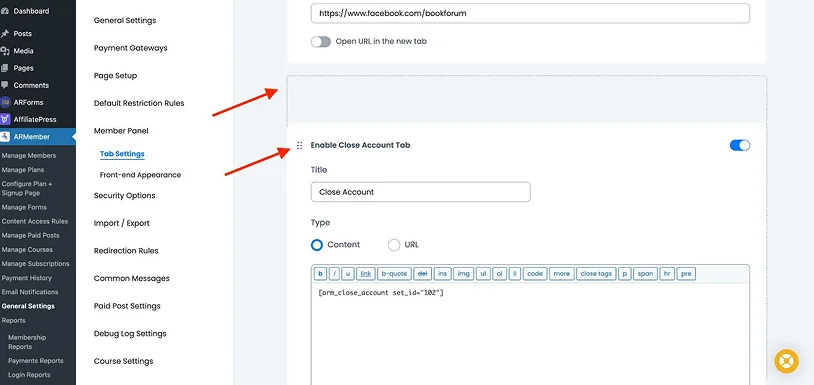Open Manage Courses

pos(28,250)
